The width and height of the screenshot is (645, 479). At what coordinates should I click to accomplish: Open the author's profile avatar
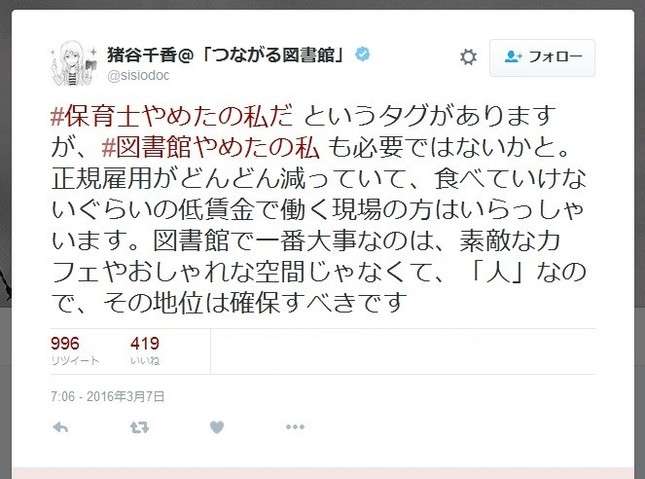(x=74, y=63)
